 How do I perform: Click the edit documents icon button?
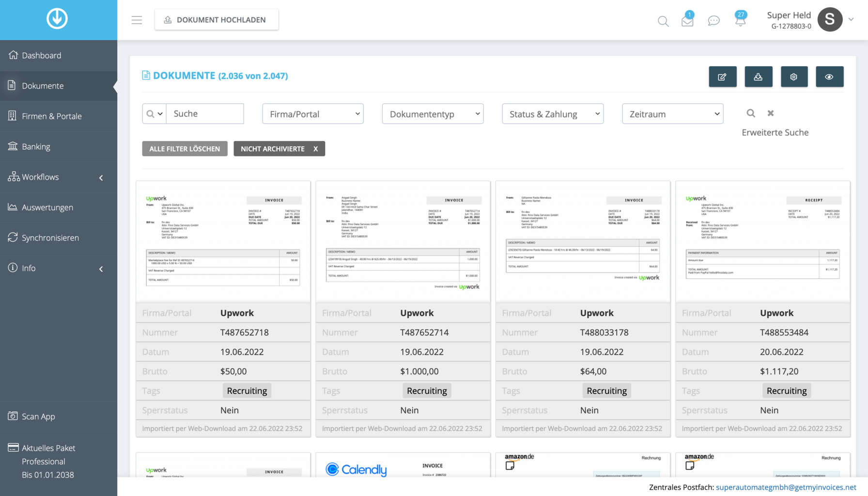pos(722,77)
